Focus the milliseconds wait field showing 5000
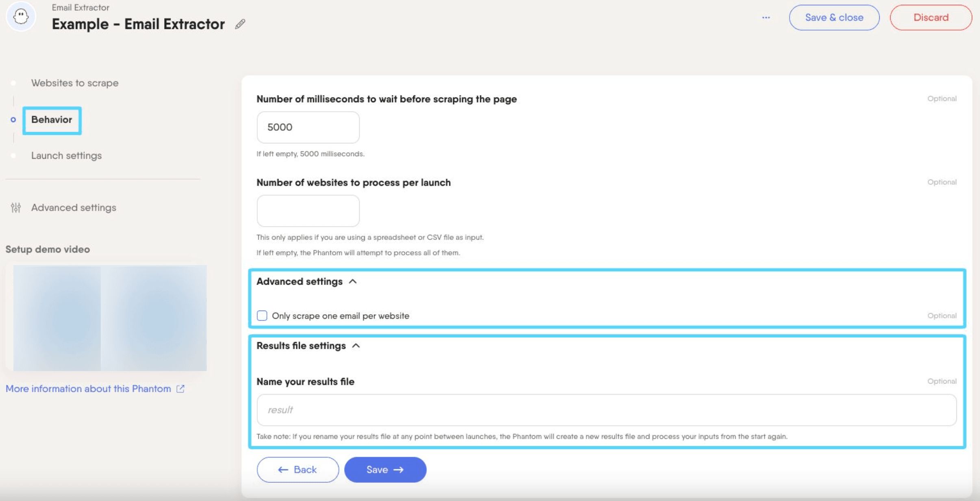The height and width of the screenshot is (501, 980). tap(308, 127)
